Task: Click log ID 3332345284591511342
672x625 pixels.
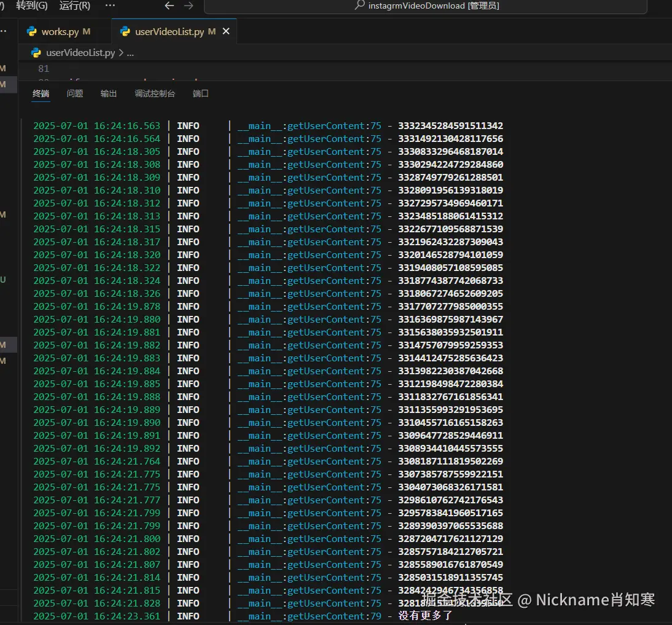Action: click(x=450, y=125)
